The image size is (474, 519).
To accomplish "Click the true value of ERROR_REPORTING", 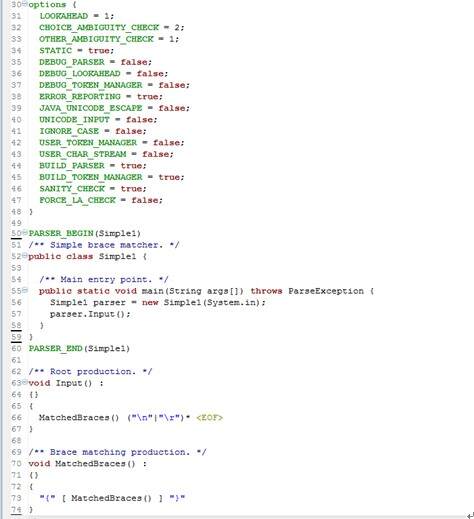I will click(148, 96).
